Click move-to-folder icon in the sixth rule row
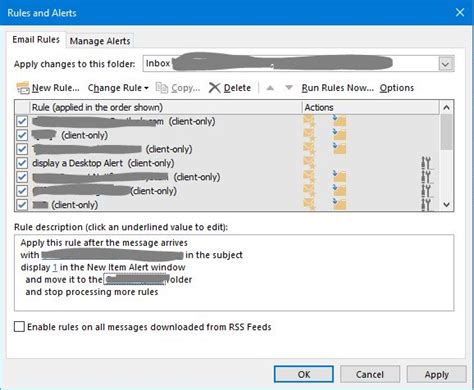 [339, 191]
